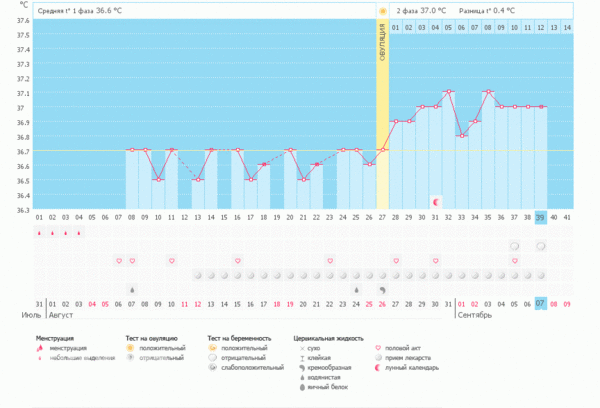Select the highlighted cycle day 39 cell
Image resolution: width=600 pixels, height=408 pixels.
pos(540,217)
